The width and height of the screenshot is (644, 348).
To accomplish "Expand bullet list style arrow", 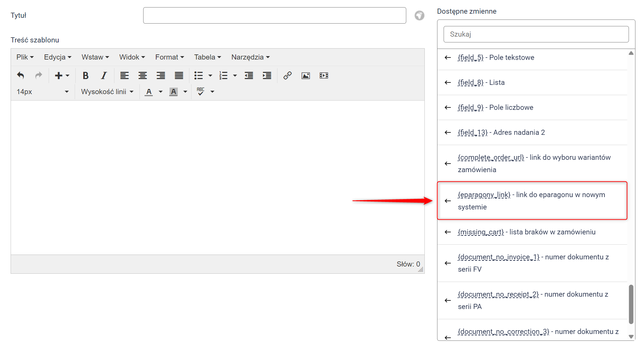I will (210, 76).
